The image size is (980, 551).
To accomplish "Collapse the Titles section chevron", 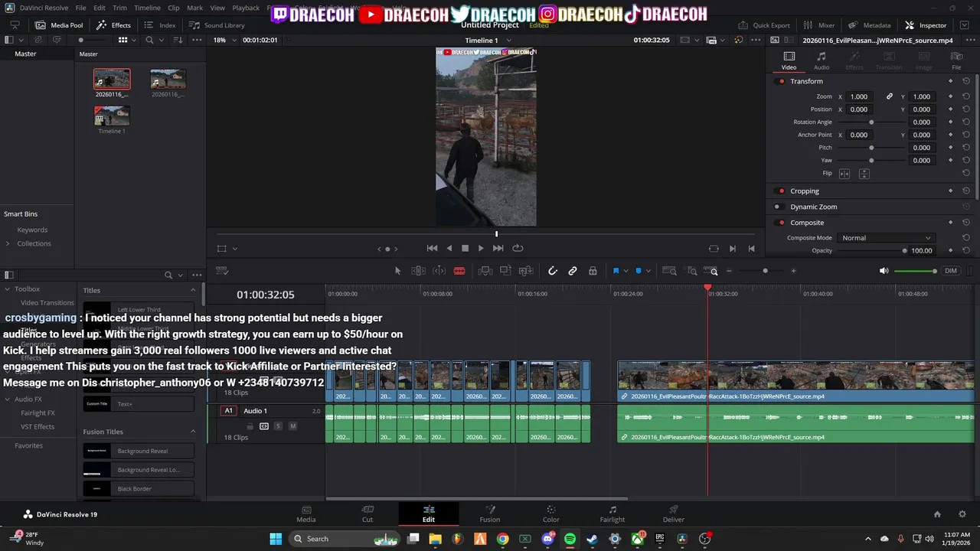I will coord(193,290).
